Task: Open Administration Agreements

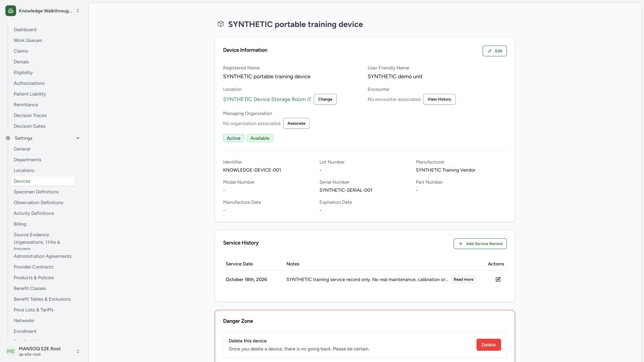Action: pyautogui.click(x=43, y=256)
